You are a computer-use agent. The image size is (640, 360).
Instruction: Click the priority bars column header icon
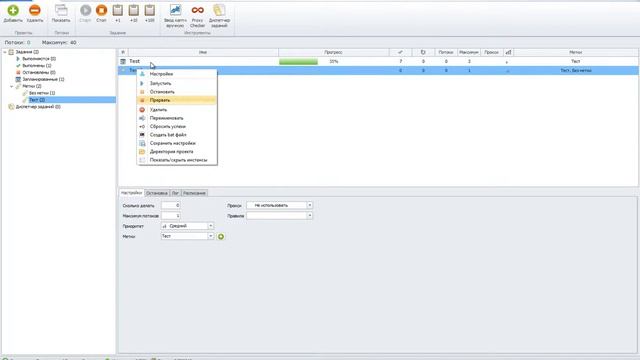tap(508, 52)
